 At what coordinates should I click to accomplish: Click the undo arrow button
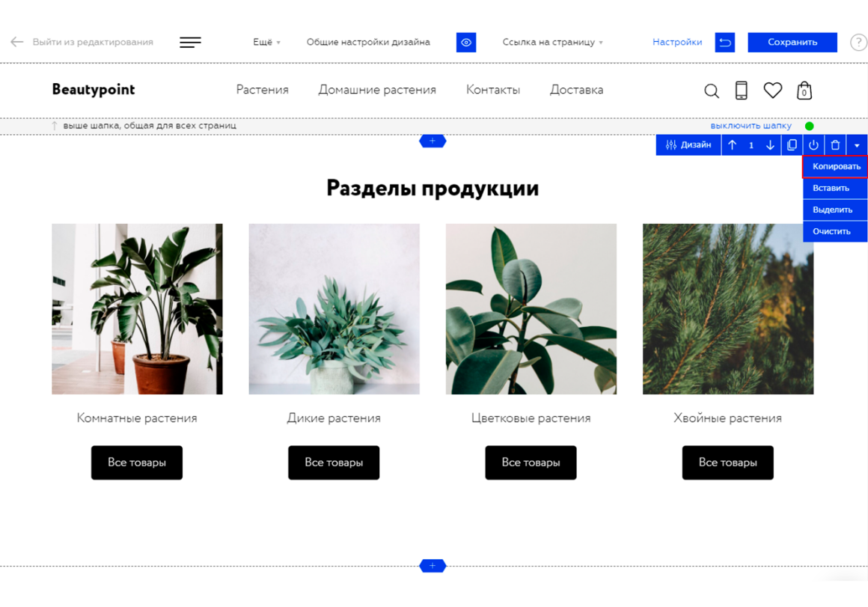pyautogui.click(x=724, y=42)
